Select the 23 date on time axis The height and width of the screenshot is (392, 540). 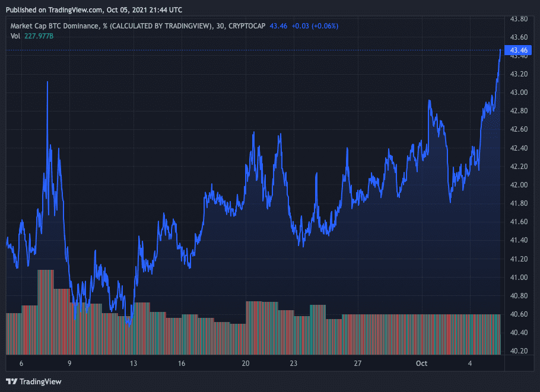point(293,364)
